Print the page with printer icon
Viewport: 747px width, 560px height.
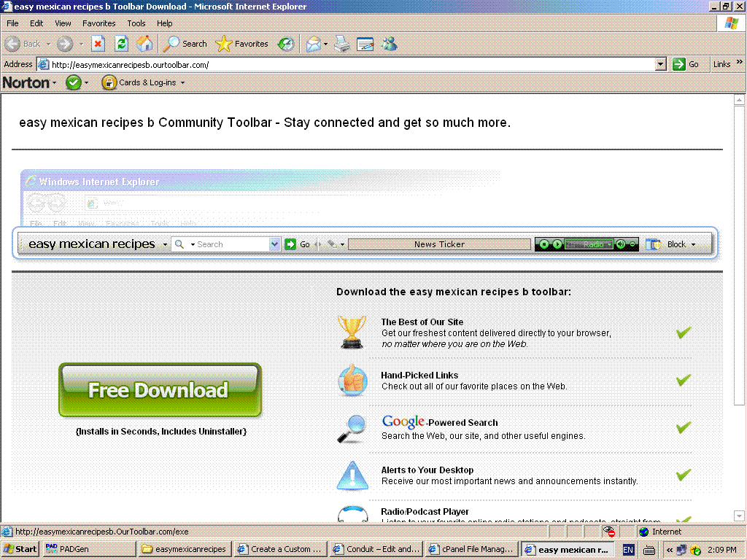coord(342,44)
